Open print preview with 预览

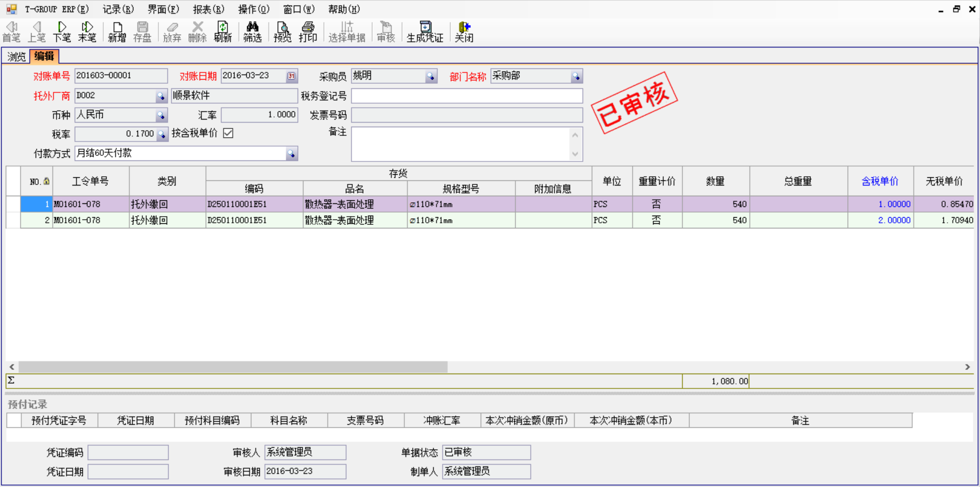pyautogui.click(x=282, y=32)
